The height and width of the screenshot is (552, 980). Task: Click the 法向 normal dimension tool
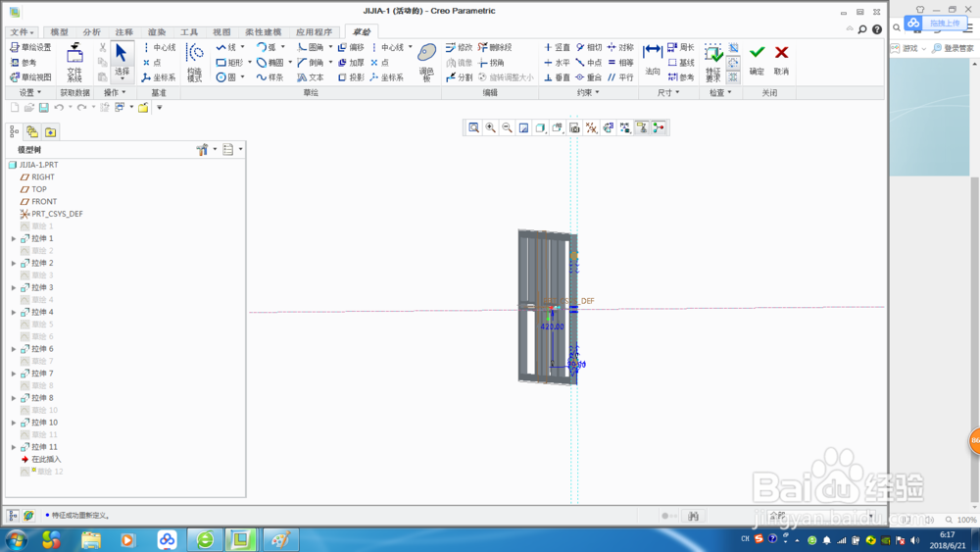653,61
